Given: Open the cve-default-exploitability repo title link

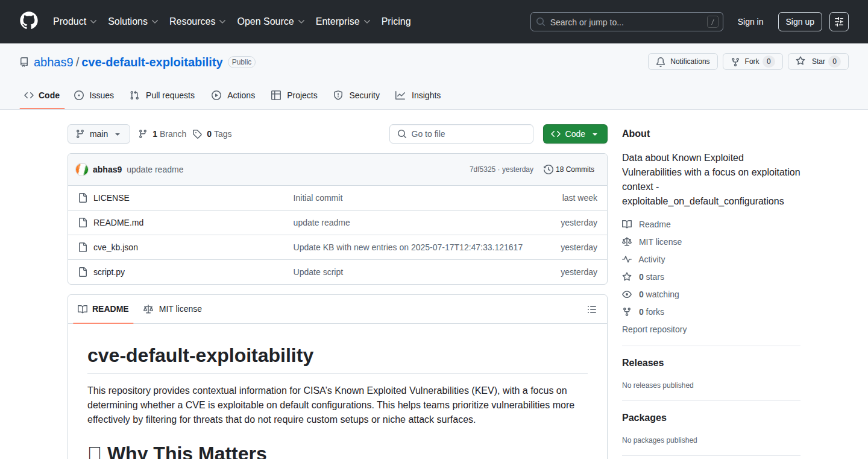Looking at the screenshot, I should (152, 62).
